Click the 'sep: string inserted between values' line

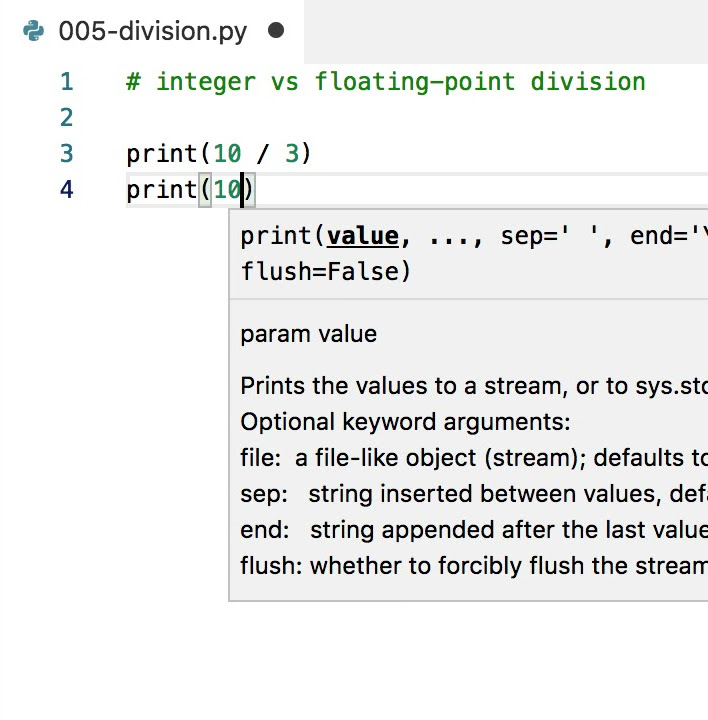[474, 494]
